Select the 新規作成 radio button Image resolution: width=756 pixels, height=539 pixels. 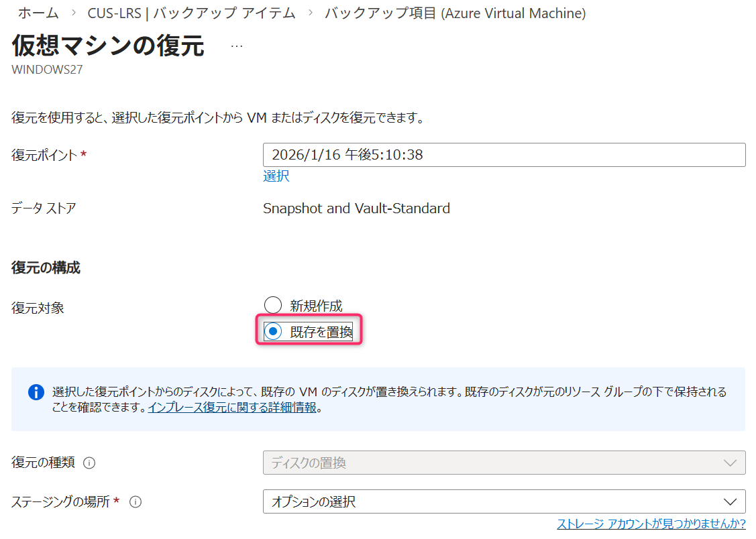[x=272, y=306]
